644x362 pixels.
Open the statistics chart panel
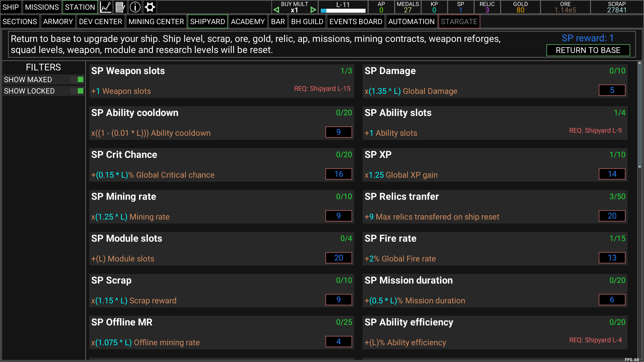pos(105,7)
